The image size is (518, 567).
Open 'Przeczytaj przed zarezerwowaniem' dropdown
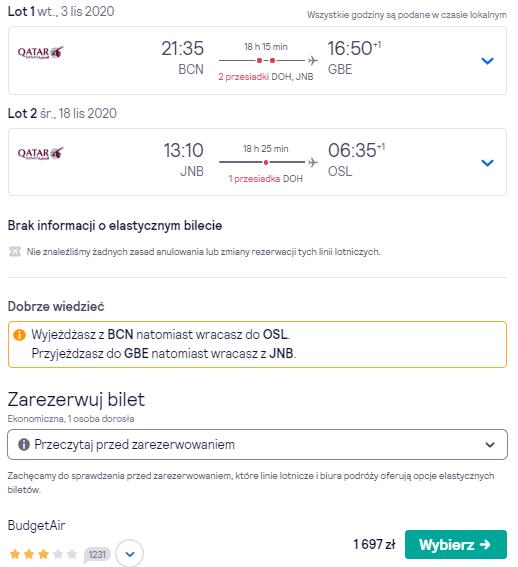pyautogui.click(x=257, y=444)
